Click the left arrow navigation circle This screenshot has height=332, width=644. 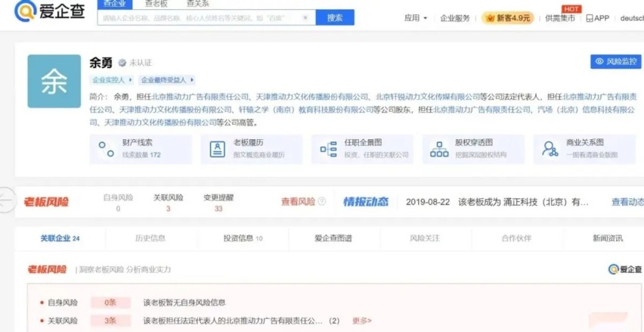click(6, 200)
